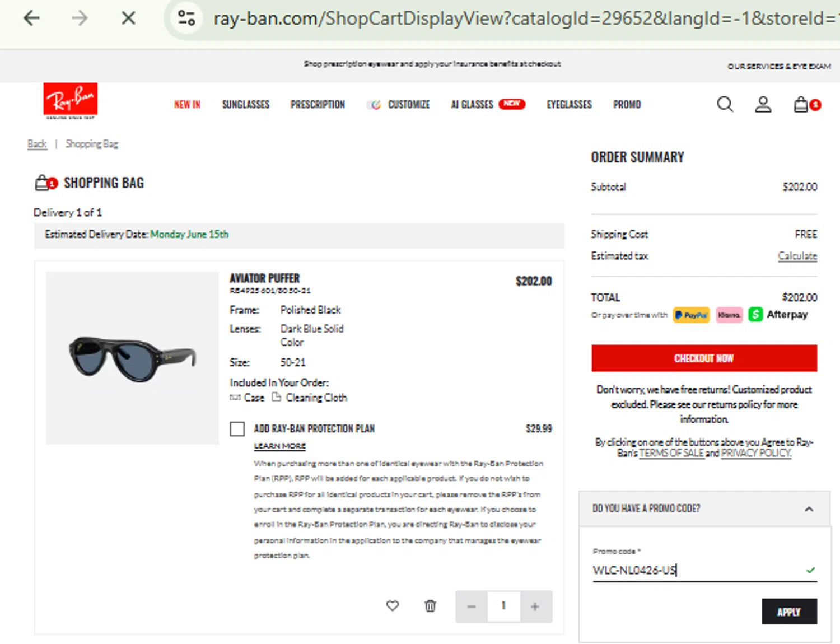
Task: Click the green promo code checkmark
Action: pyautogui.click(x=810, y=570)
